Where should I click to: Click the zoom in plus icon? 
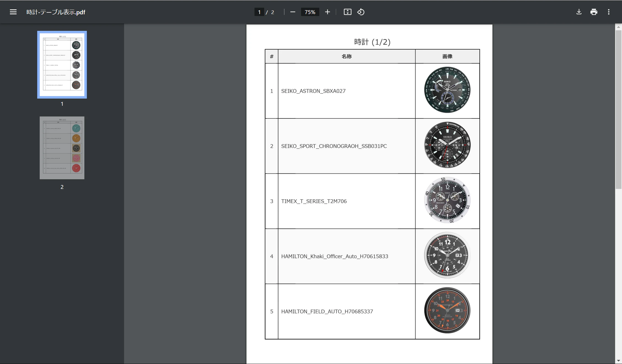click(327, 12)
